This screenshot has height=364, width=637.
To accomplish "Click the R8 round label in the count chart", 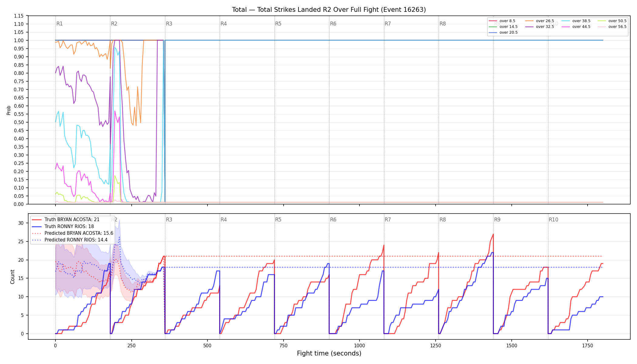I will pos(443,220).
